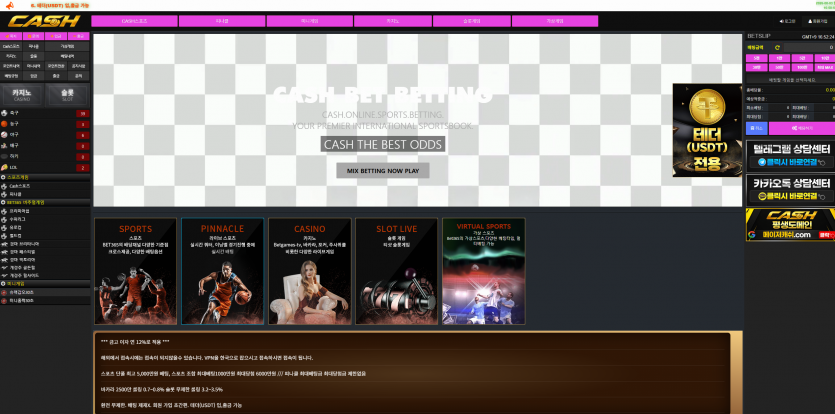Image resolution: width=835 pixels, height=414 pixels.
Task: Open the SLOT LIVE game card
Action: (x=396, y=271)
